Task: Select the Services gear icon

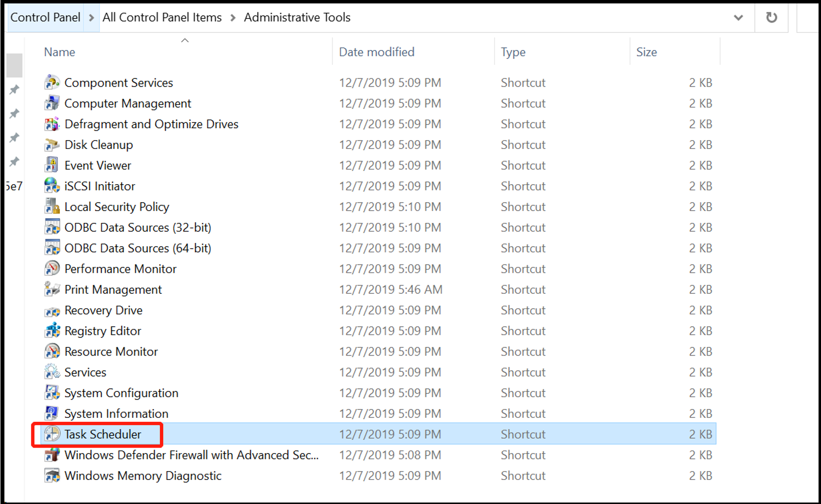Action: (52, 372)
